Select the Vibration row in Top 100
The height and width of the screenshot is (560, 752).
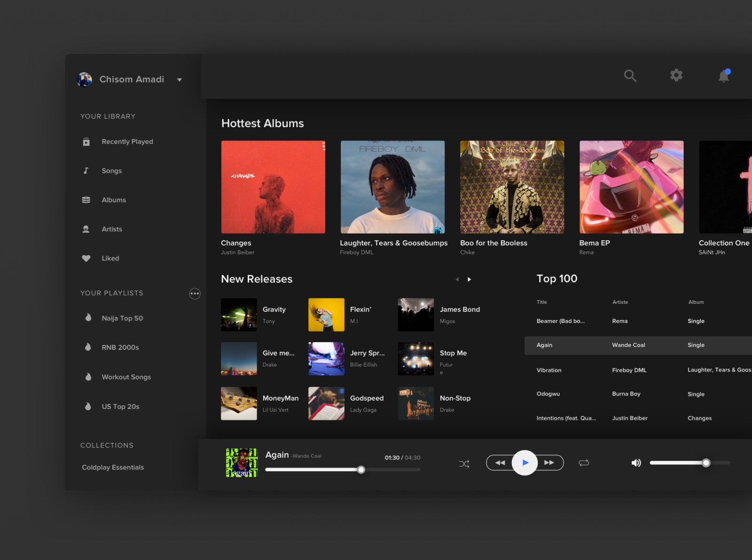pos(638,370)
